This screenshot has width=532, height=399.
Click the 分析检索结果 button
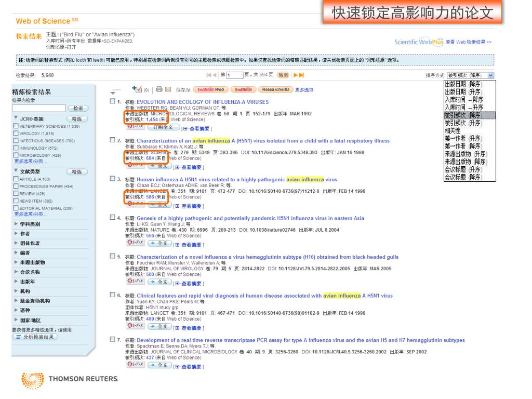(35, 336)
